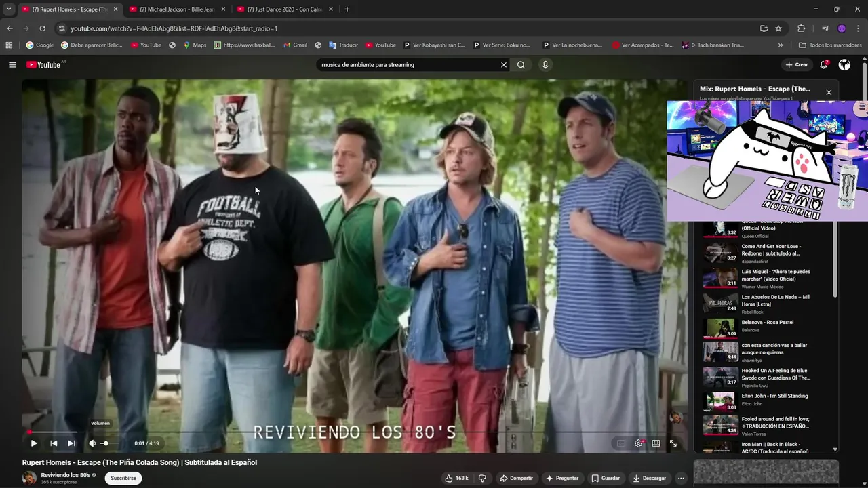The height and width of the screenshot is (488, 868).
Task: Switch to theater mode view
Action: pyautogui.click(x=656, y=443)
